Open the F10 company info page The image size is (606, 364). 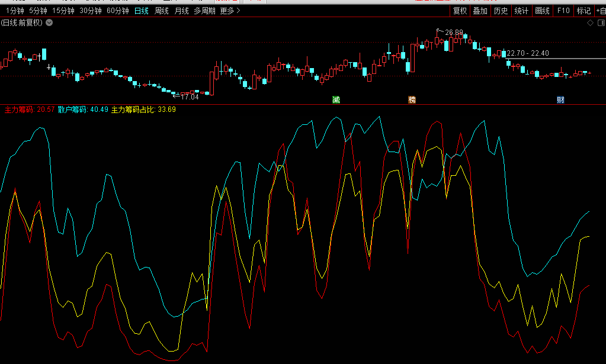point(563,11)
